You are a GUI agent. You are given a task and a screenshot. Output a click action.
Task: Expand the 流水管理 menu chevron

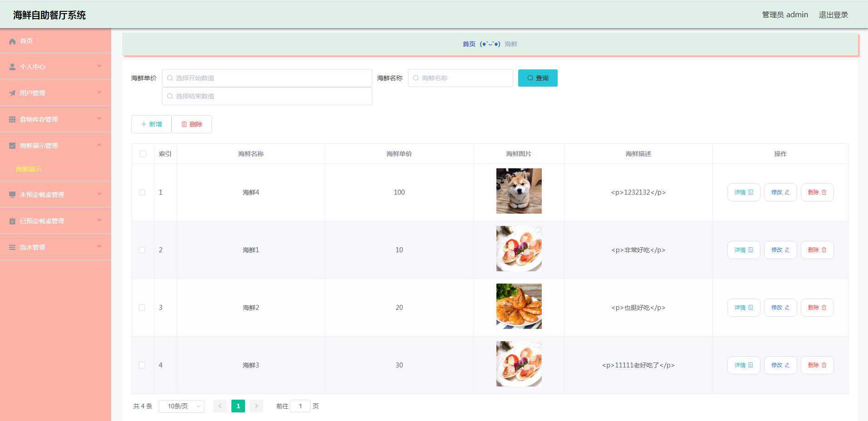click(x=99, y=247)
